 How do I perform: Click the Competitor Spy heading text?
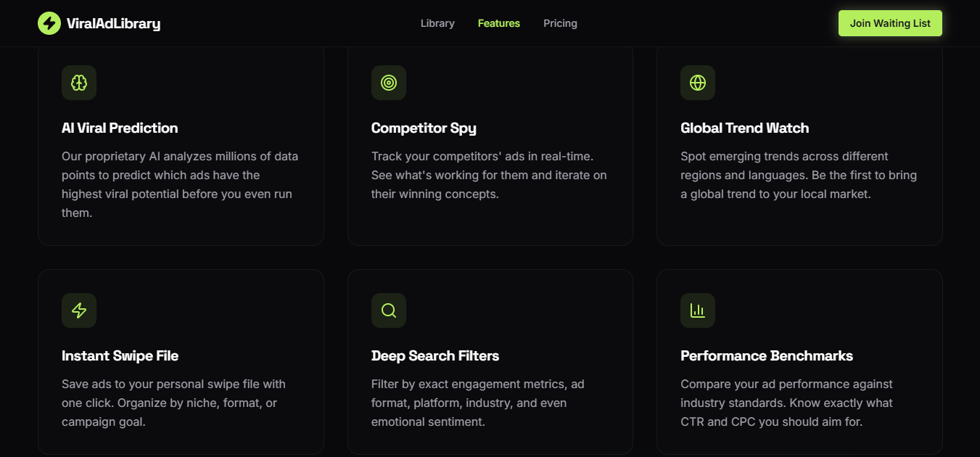[x=424, y=128]
